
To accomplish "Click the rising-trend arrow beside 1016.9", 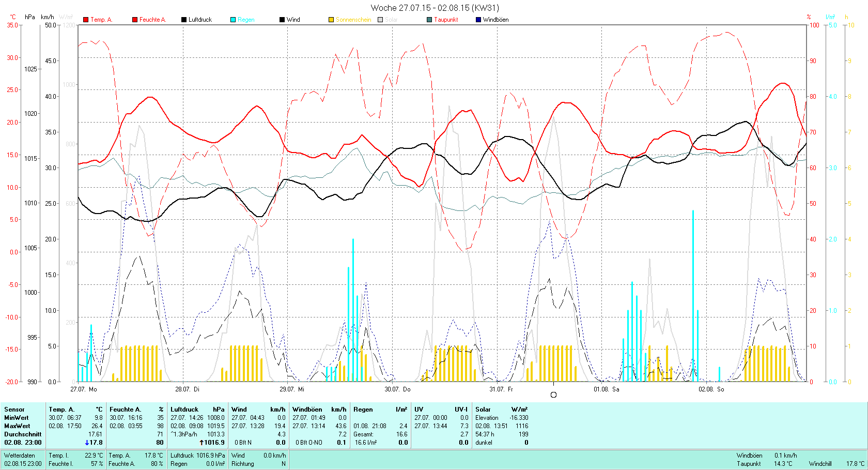I will 201,443.
